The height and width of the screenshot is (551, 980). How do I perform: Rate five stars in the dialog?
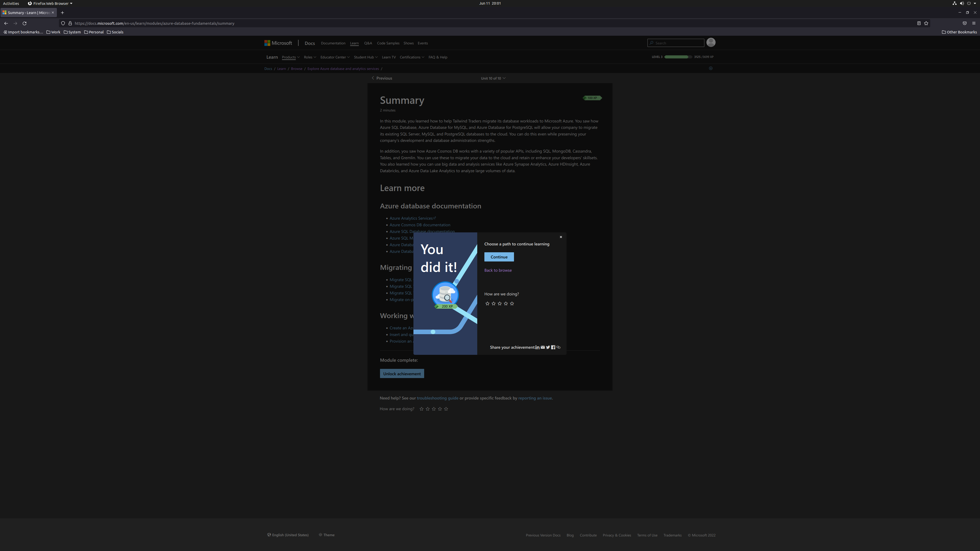point(512,304)
